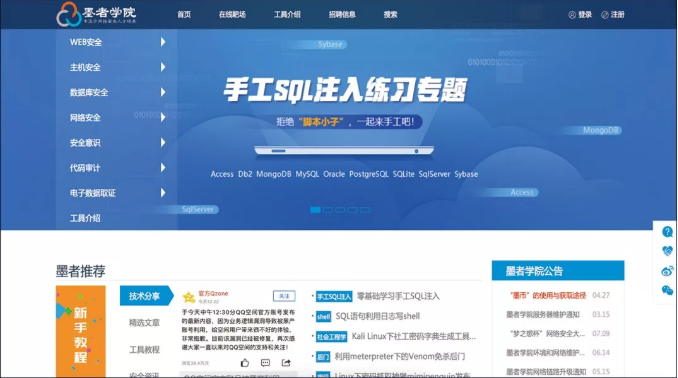Click the WeChat icon on right sidebar

pos(667,290)
